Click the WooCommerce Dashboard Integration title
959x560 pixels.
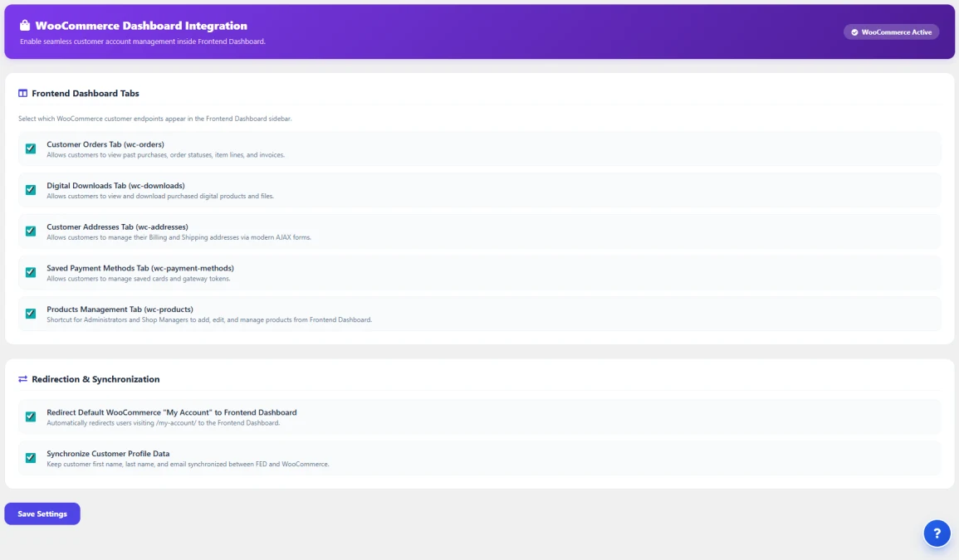point(141,26)
